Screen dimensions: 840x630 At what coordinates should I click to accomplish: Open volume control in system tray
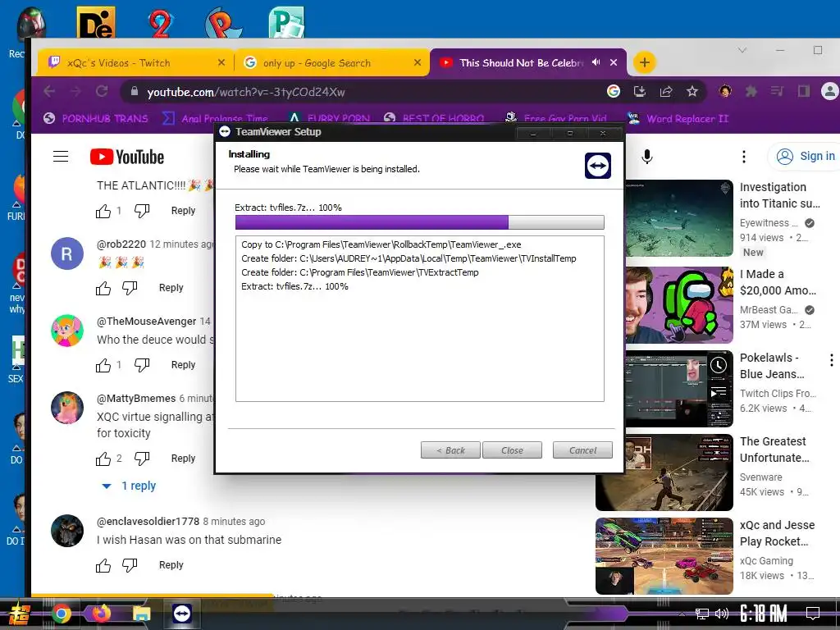click(722, 614)
